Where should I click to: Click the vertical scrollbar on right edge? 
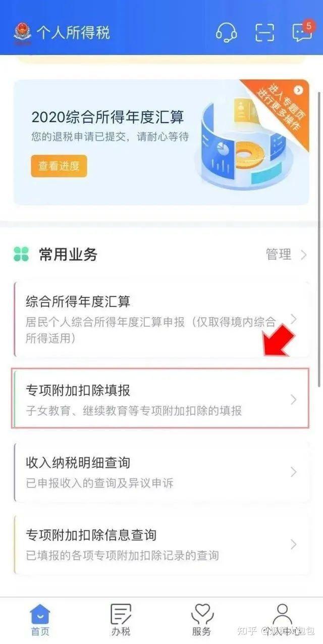pyautogui.click(x=319, y=238)
